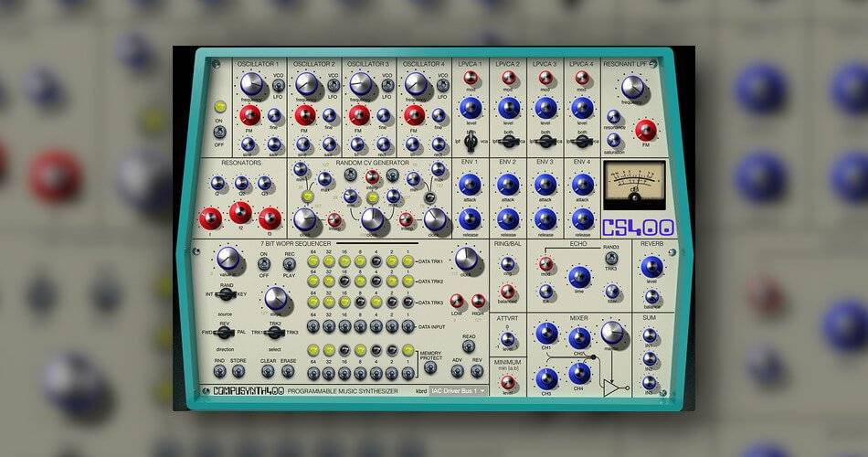Screen dimensions: 868x457
Task: Flip the main power ON/OFF switch
Action: (x=220, y=133)
